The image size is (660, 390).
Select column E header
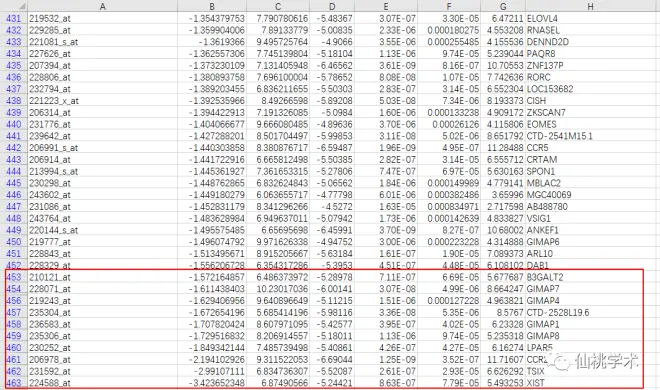click(386, 6)
